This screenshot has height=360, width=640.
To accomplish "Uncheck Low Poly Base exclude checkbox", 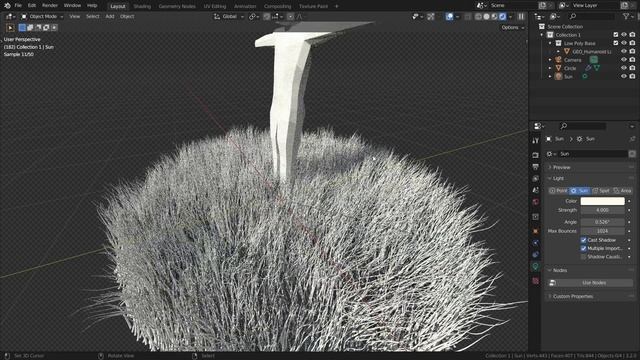I will pos(616,43).
